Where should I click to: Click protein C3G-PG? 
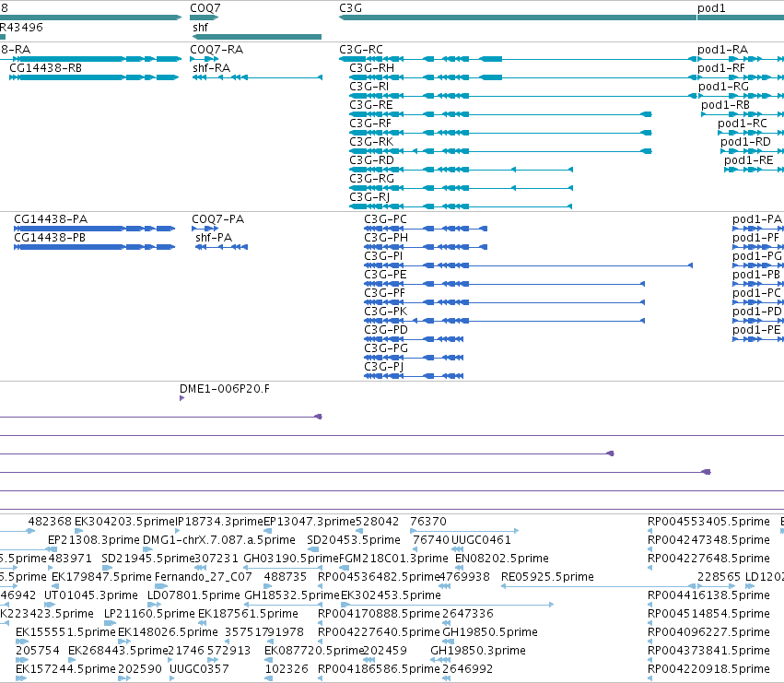[386, 348]
